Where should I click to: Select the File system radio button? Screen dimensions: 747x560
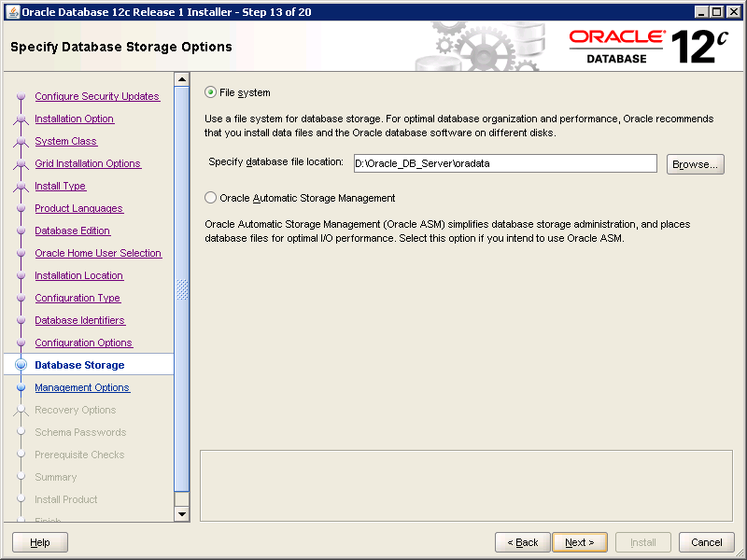point(210,92)
